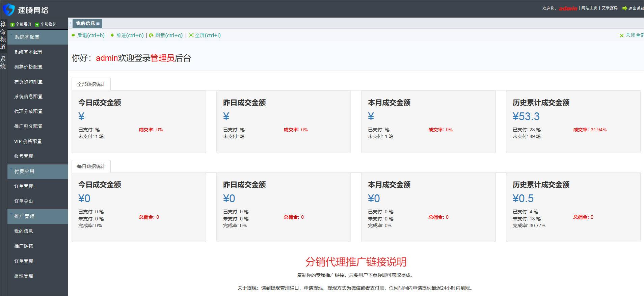The image size is (644, 296).
Task: Click the 后退 back arrow icon
Action: point(73,35)
